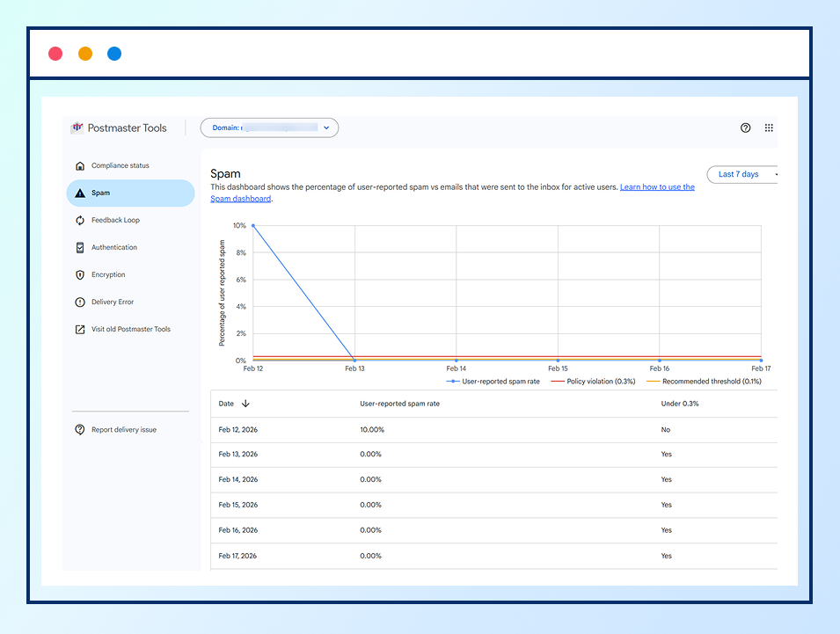Click the Authentication badge icon

pos(81,247)
